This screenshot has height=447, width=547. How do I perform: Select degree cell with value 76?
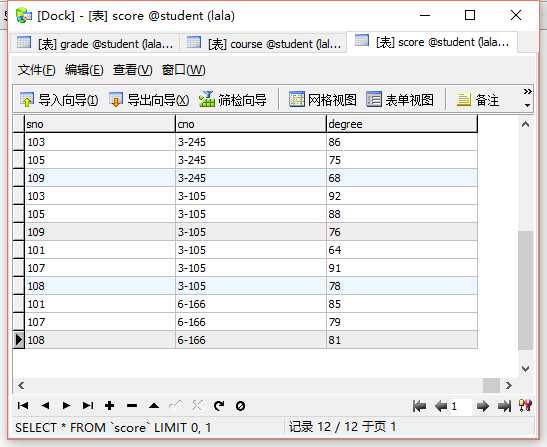[x=402, y=232]
